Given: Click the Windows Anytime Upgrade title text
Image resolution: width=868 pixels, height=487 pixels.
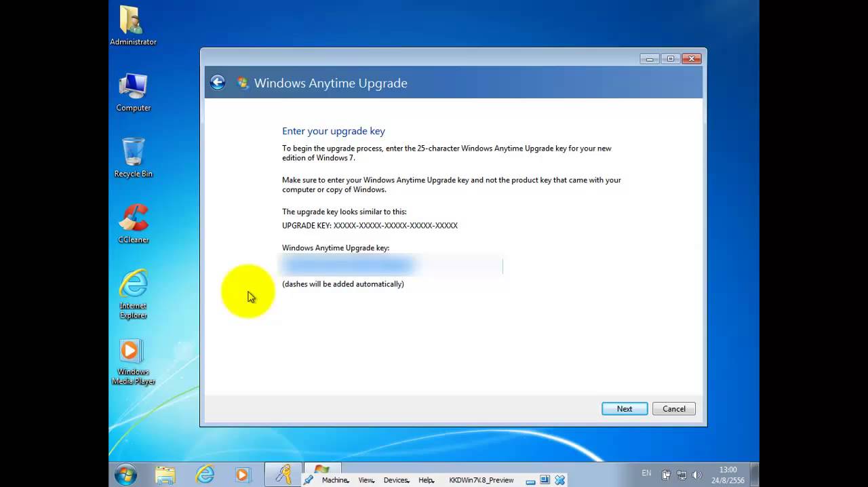Looking at the screenshot, I should coord(331,83).
